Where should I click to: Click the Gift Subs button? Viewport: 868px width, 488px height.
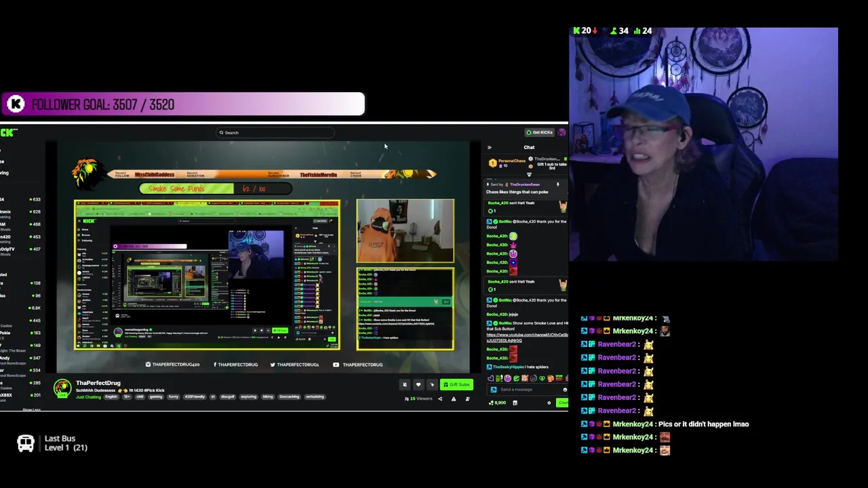pyautogui.click(x=456, y=384)
